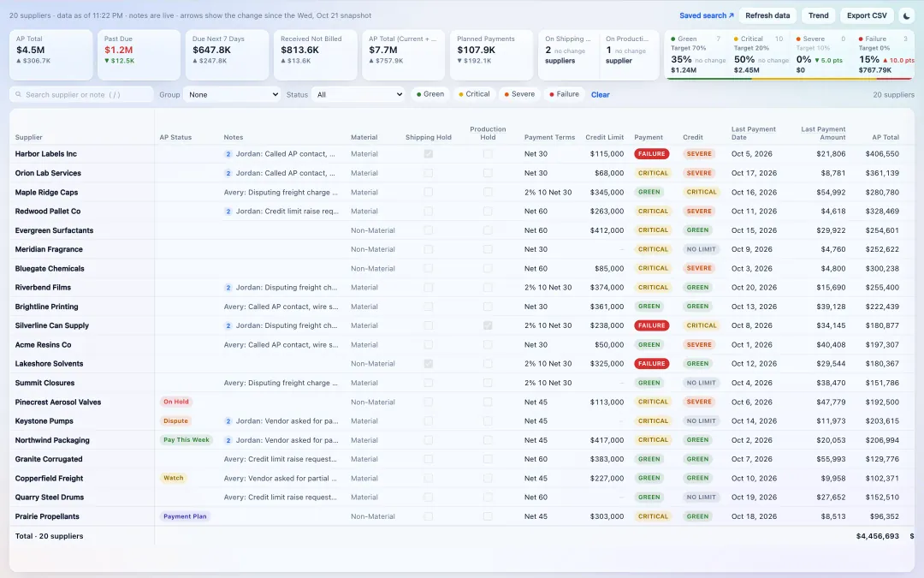This screenshot has width=924, height=578.
Task: Click the note count badge for Riverbend Films
Action: [228, 287]
